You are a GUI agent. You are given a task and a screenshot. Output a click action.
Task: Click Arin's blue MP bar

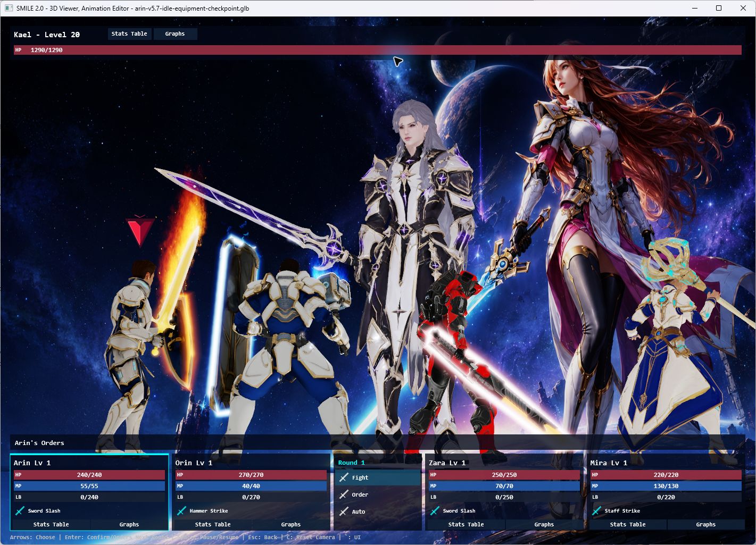[89, 486]
